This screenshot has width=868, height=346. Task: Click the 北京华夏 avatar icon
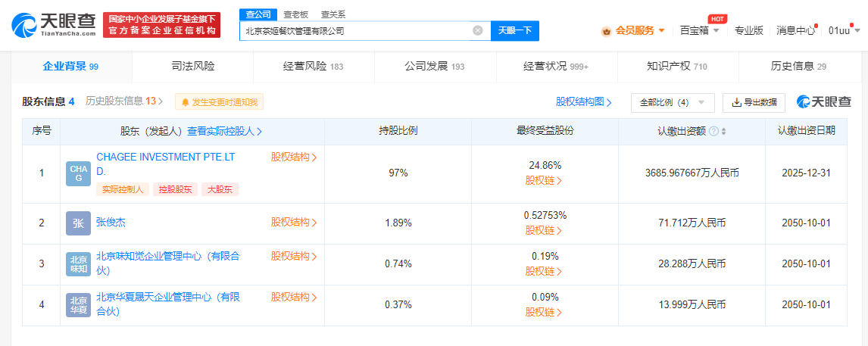pos(78,305)
